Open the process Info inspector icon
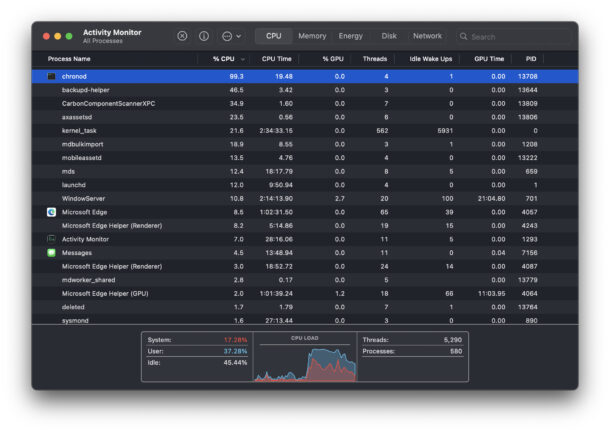Screen dimensions: 610x432 204,36
